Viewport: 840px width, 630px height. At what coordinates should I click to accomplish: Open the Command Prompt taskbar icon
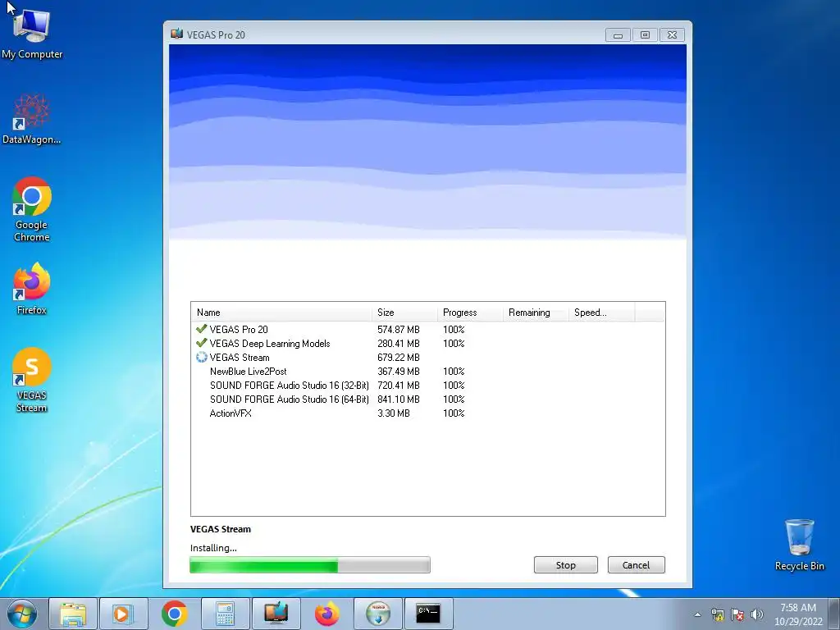pos(428,614)
